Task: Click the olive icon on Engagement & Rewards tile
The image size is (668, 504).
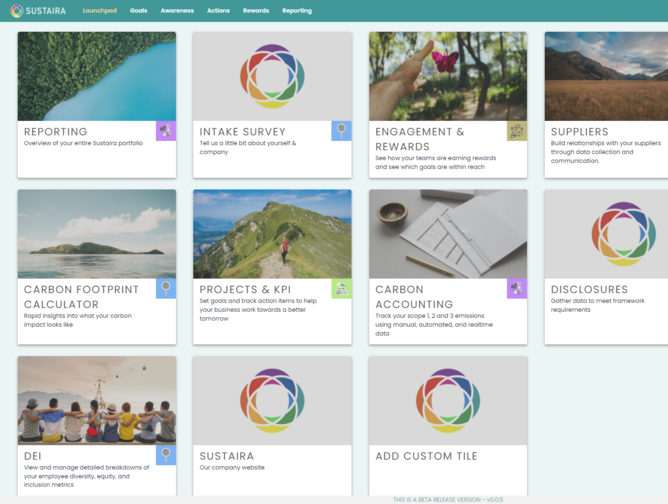Action: point(517,131)
